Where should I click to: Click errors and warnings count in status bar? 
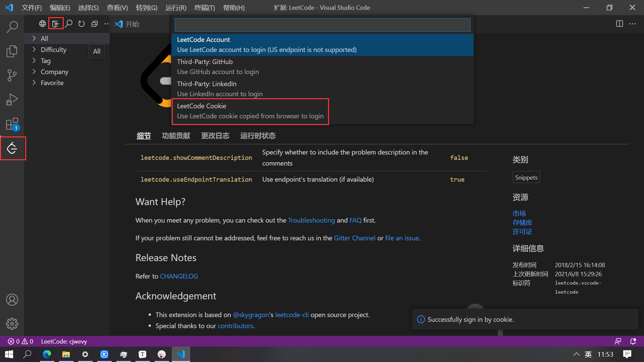[20, 341]
